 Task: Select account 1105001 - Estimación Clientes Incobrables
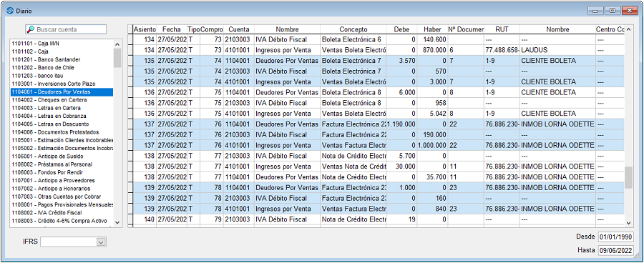click(62, 140)
